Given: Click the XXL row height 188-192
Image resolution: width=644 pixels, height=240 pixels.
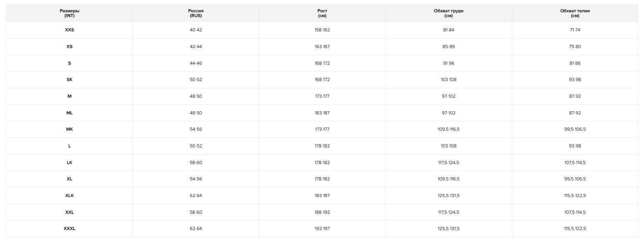Looking at the screenshot, I should click(x=322, y=212).
